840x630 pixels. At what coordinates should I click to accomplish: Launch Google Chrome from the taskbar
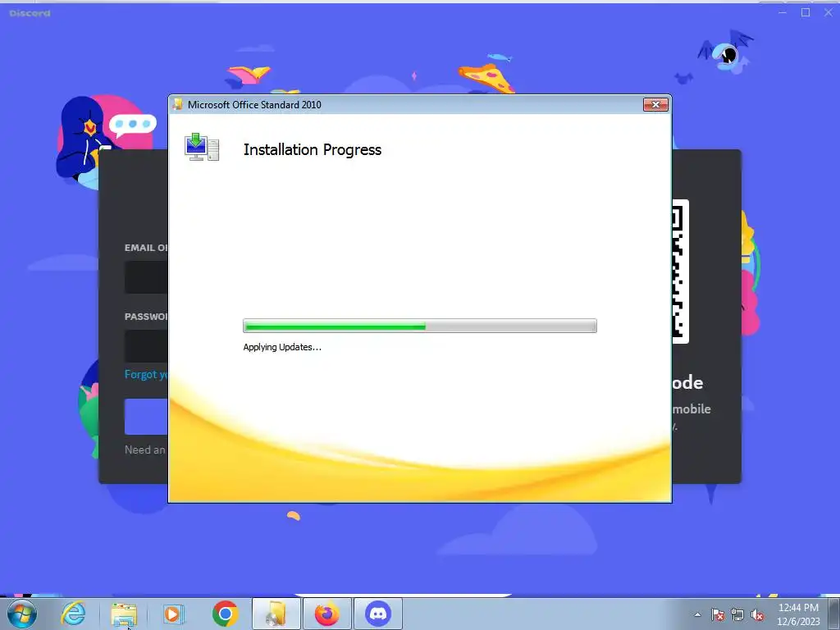click(x=225, y=614)
